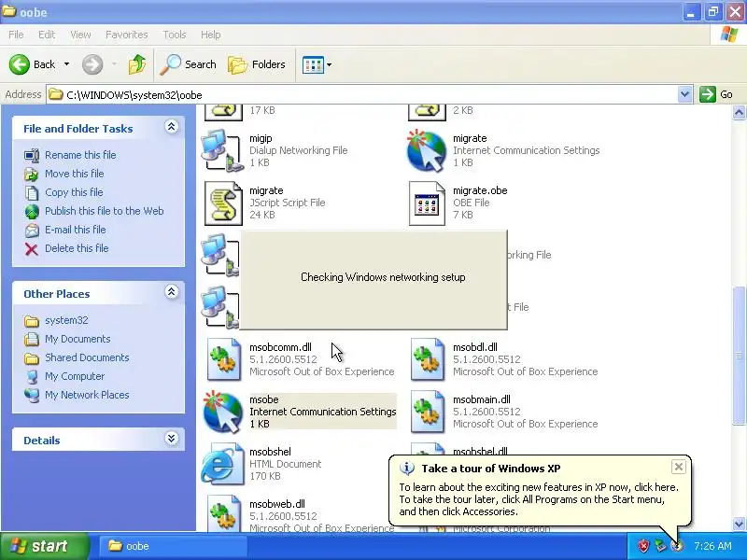Click the Safely Remove Hardware tray icon

tap(660, 546)
